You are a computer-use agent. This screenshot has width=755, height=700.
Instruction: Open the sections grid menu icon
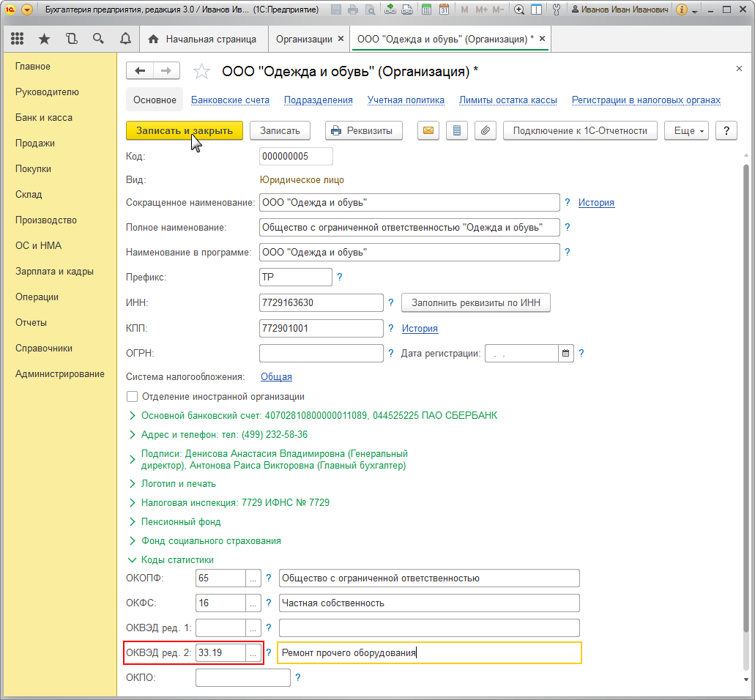click(18, 39)
